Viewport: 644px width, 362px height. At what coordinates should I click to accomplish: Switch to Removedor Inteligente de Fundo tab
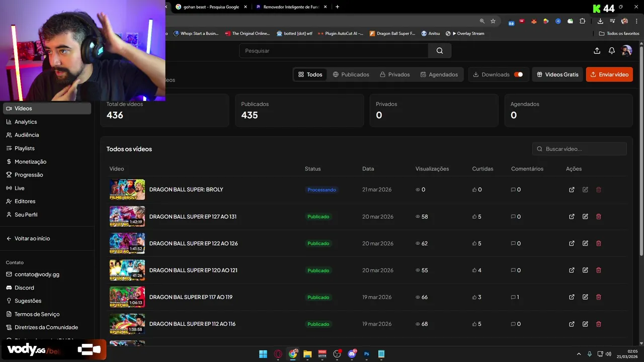(291, 7)
